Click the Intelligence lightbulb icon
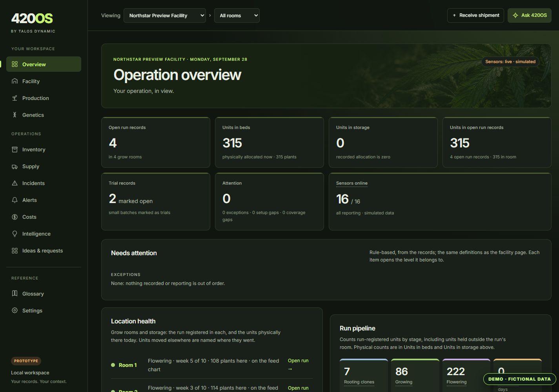The height and width of the screenshot is (392, 559). click(x=15, y=234)
